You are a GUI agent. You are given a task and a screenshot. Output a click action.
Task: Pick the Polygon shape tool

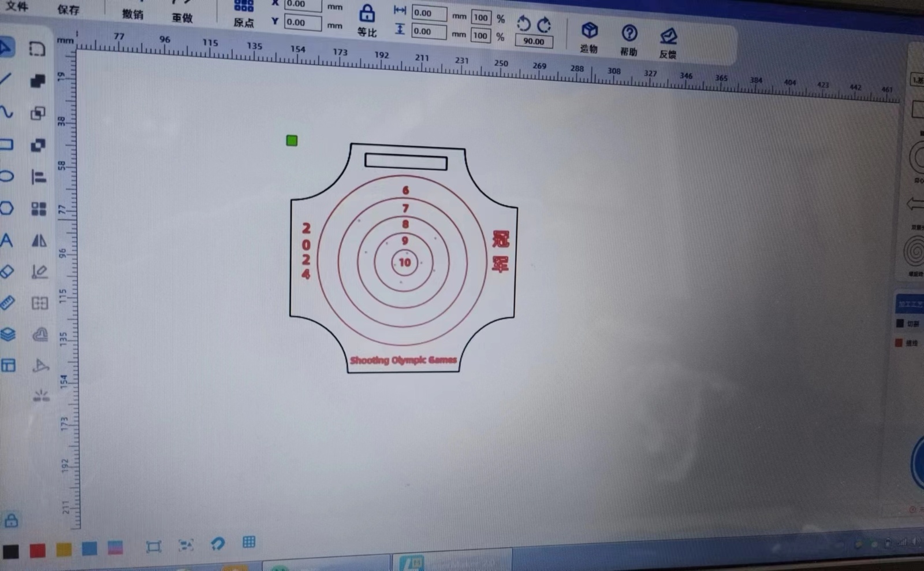click(7, 208)
